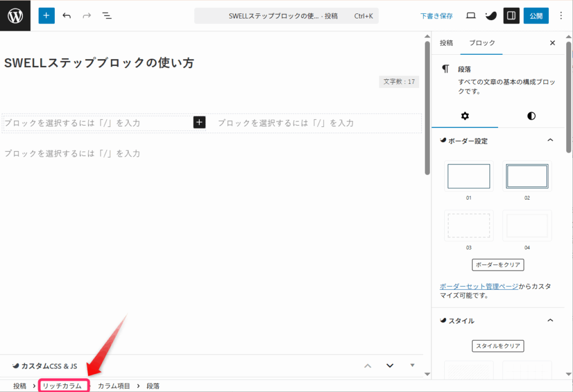The height and width of the screenshot is (392, 573).
Task: Click the undo arrow icon
Action: click(67, 16)
